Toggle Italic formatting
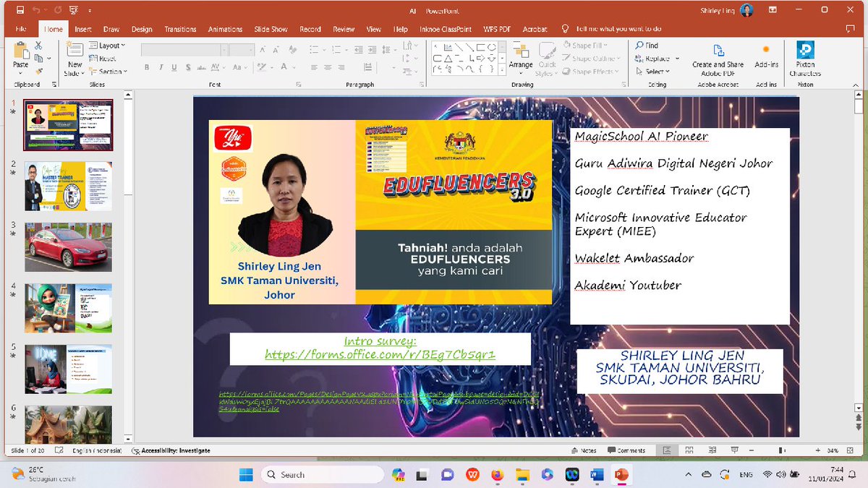The image size is (868, 488). pyautogui.click(x=160, y=68)
